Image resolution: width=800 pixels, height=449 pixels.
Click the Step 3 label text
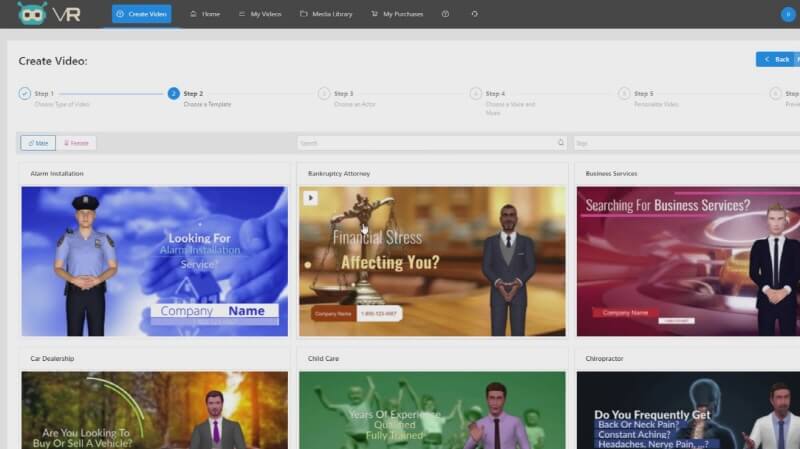[x=343, y=93]
